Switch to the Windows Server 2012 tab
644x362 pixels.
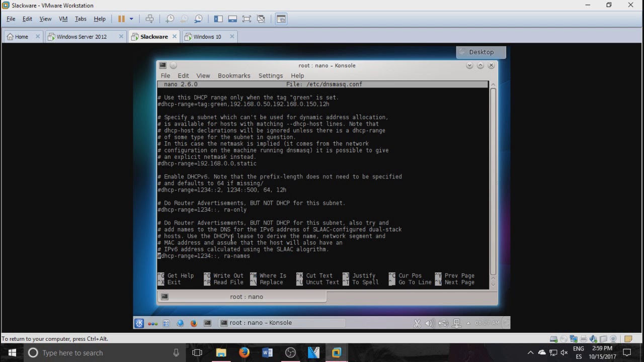click(x=80, y=37)
